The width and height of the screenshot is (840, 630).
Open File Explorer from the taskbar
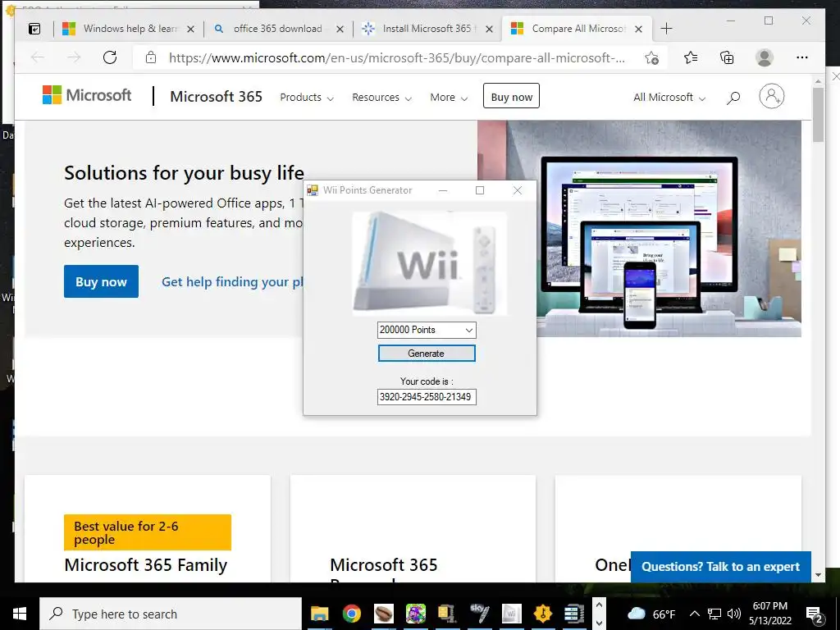point(320,614)
